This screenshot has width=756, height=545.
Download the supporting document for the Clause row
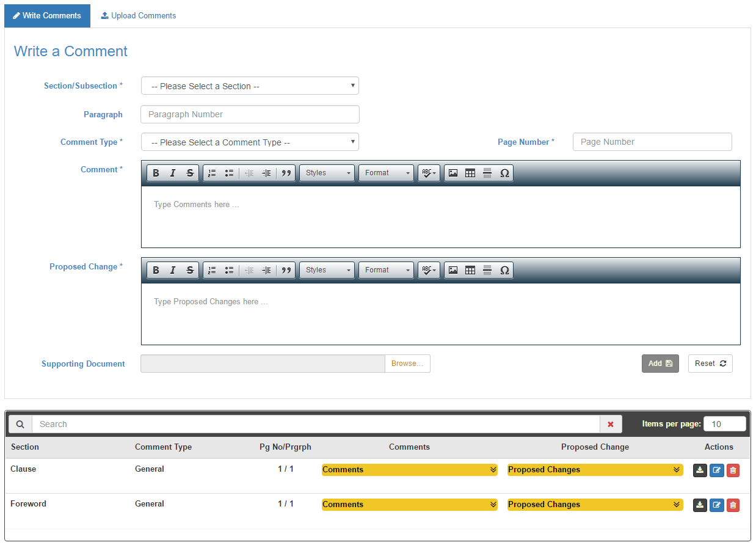click(x=699, y=470)
